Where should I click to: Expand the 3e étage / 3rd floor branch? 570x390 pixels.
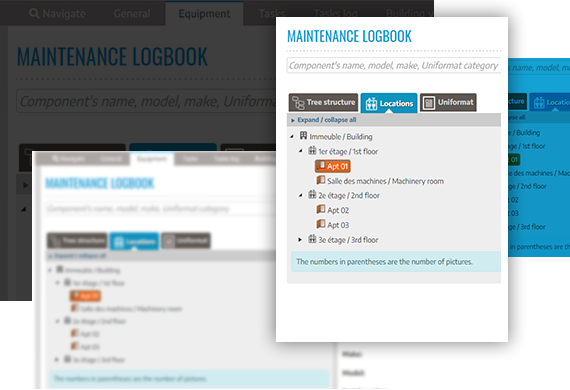pyautogui.click(x=300, y=240)
